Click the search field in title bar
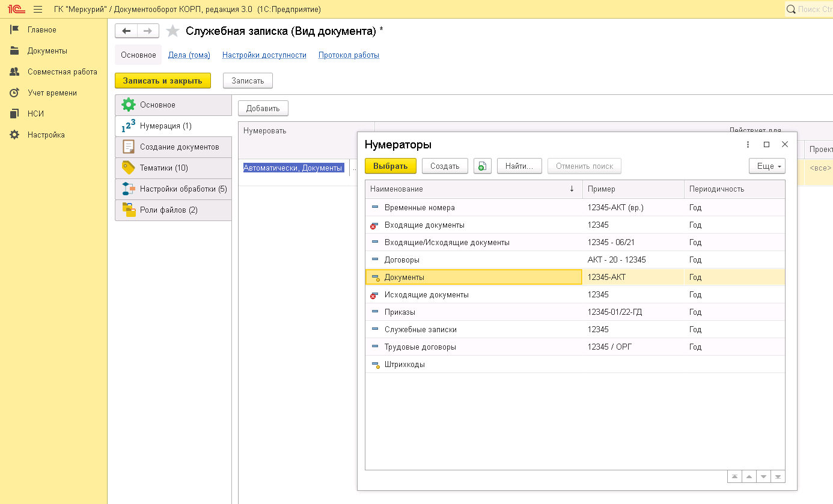 coord(809,9)
